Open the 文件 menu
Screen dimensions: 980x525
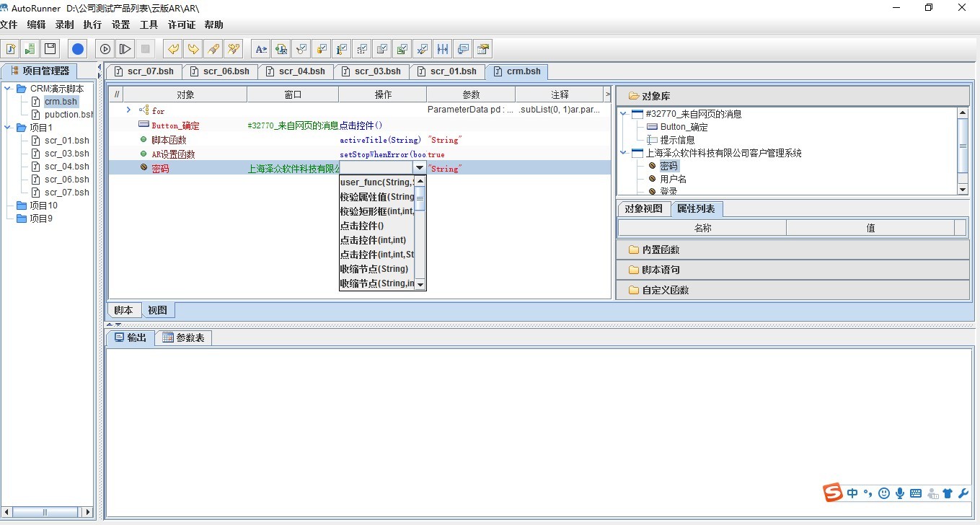tap(9, 25)
